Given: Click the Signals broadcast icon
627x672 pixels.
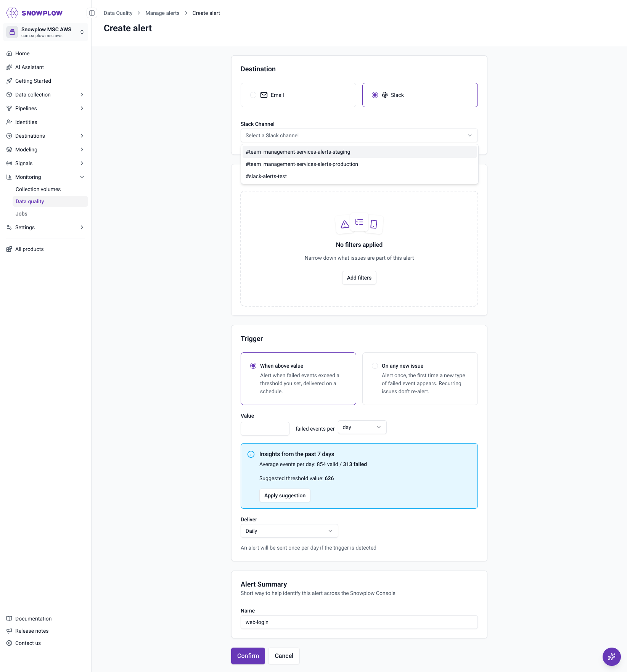Looking at the screenshot, I should (9, 163).
